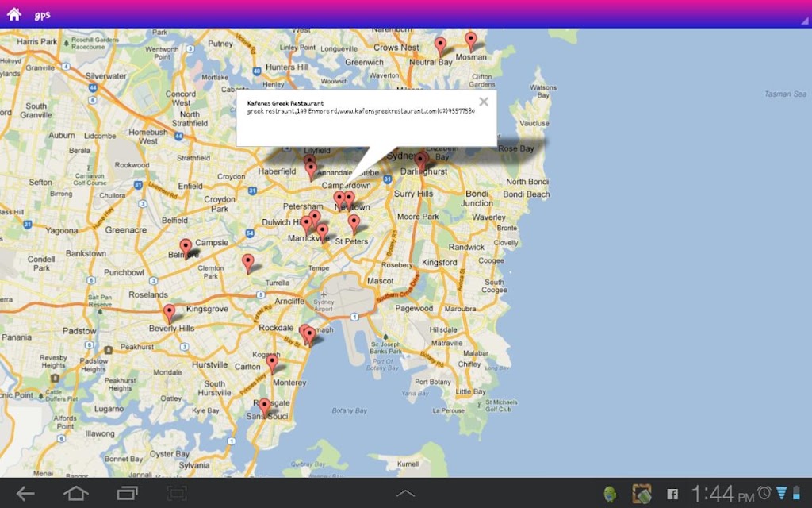Tap the alarm clock status icon

(x=764, y=492)
